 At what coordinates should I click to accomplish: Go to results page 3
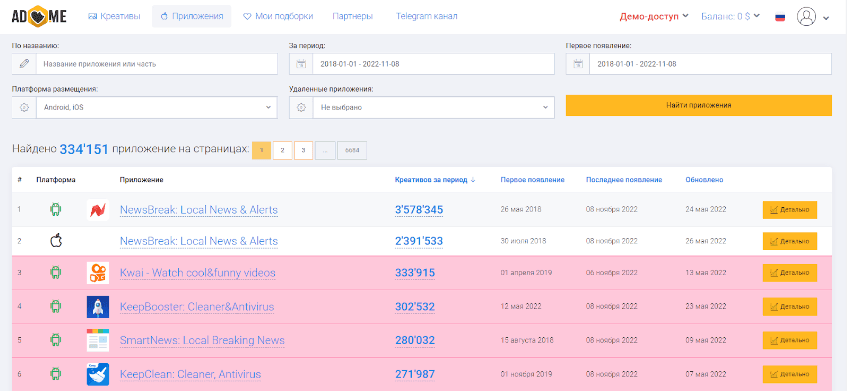coord(303,150)
